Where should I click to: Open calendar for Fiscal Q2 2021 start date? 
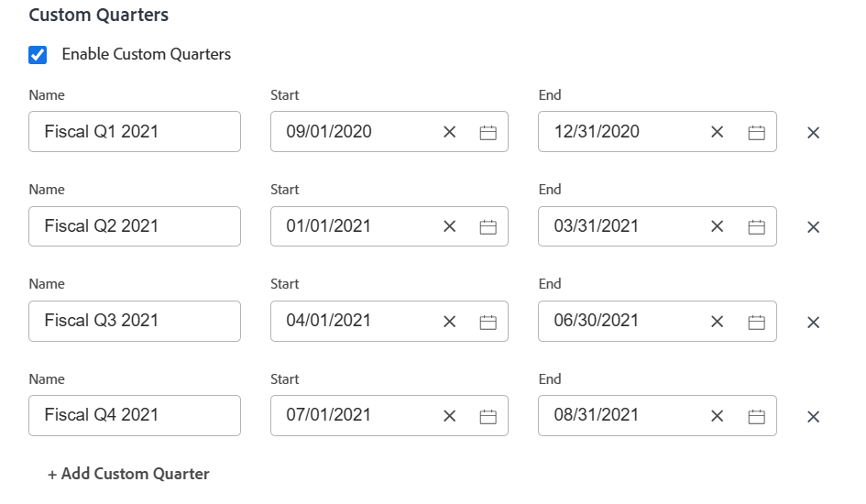click(x=488, y=227)
